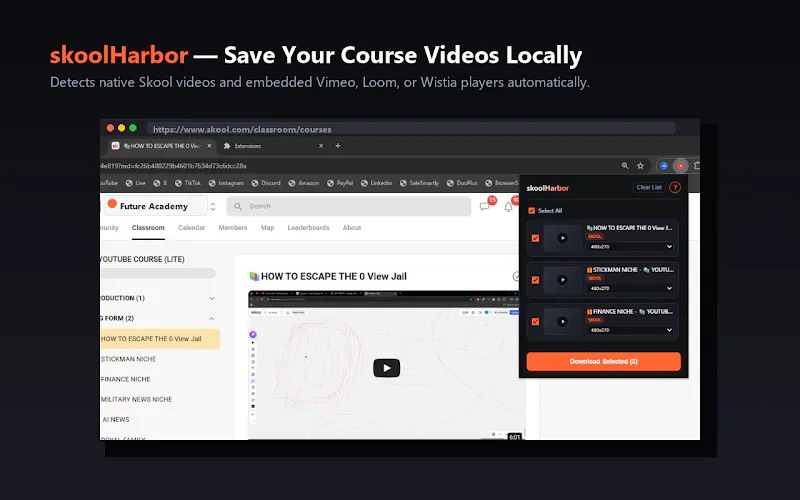Image resolution: width=800 pixels, height=500 pixels.
Task: Open the Instagram bookmark
Action: 226,183
